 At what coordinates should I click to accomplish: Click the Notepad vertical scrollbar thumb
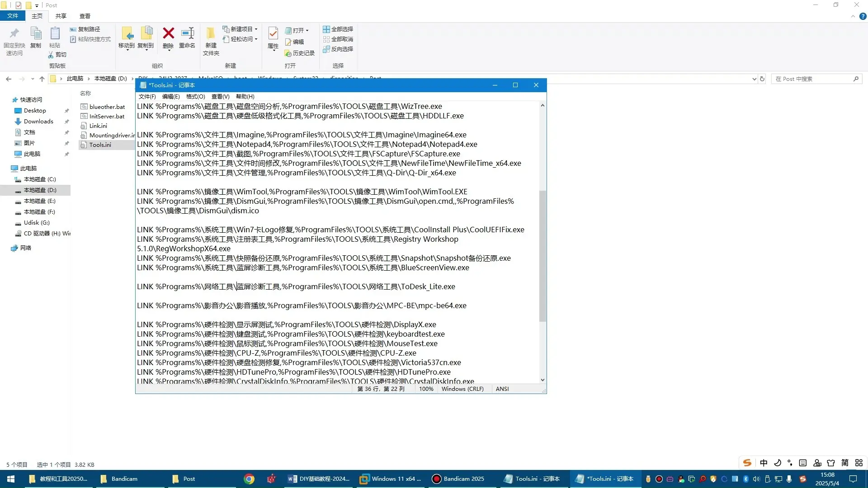(542, 256)
